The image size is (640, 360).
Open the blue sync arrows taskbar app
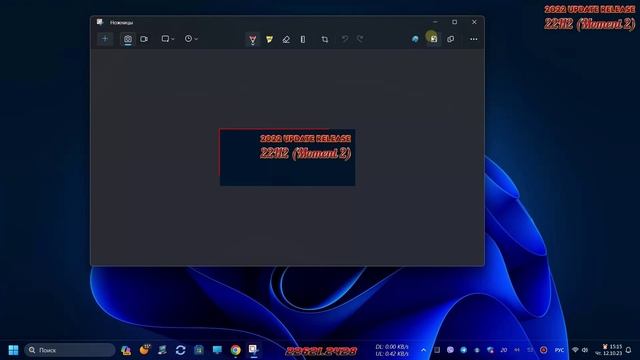(180, 350)
